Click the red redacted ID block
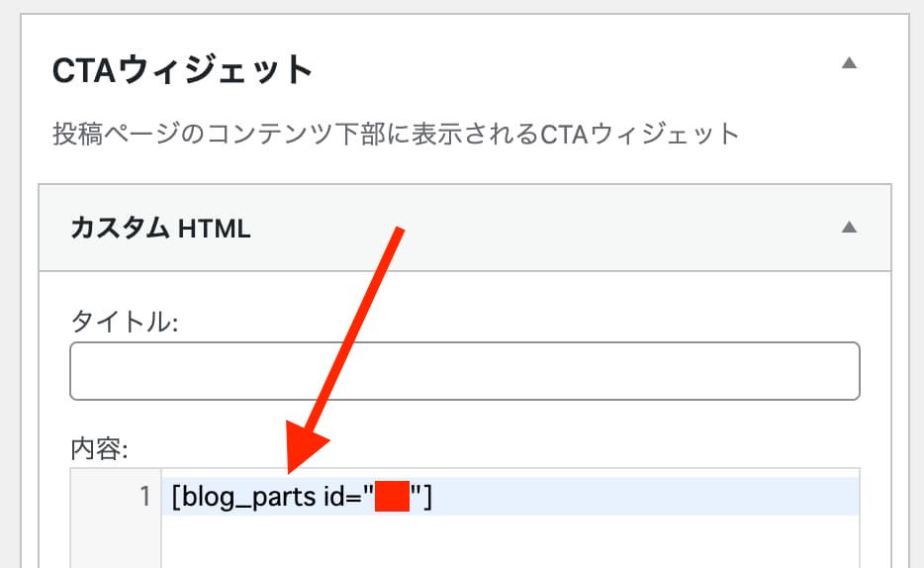Screen dimensions: 924x568 (392, 496)
